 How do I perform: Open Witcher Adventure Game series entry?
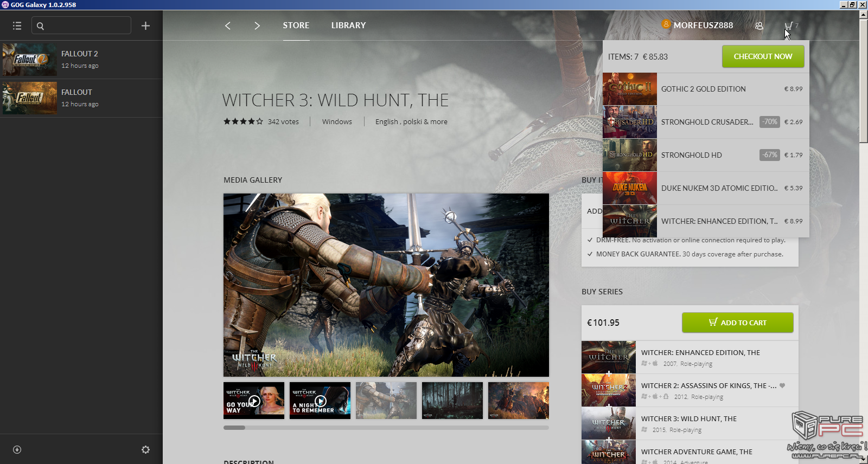[x=690, y=452]
